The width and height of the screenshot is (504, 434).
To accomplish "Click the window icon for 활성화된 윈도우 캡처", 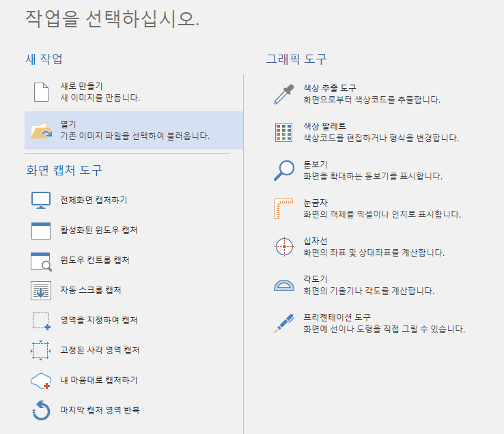I will click(41, 231).
